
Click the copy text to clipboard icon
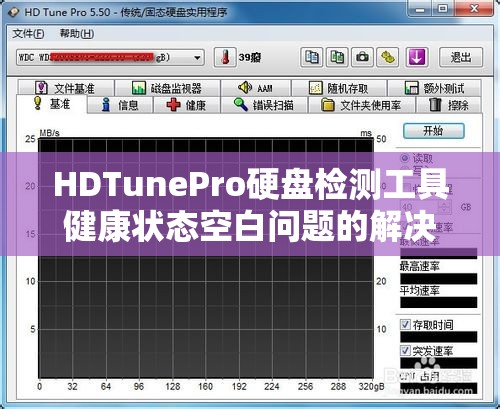click(312, 57)
